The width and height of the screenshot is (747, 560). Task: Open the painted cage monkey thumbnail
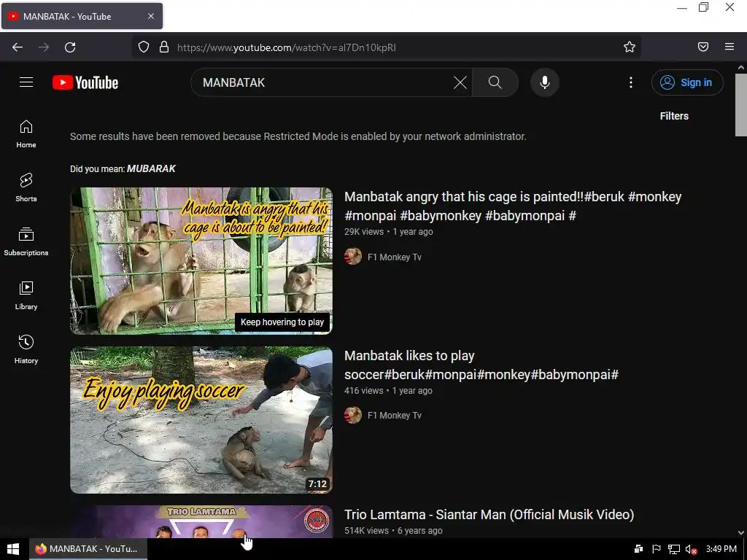[x=201, y=260]
